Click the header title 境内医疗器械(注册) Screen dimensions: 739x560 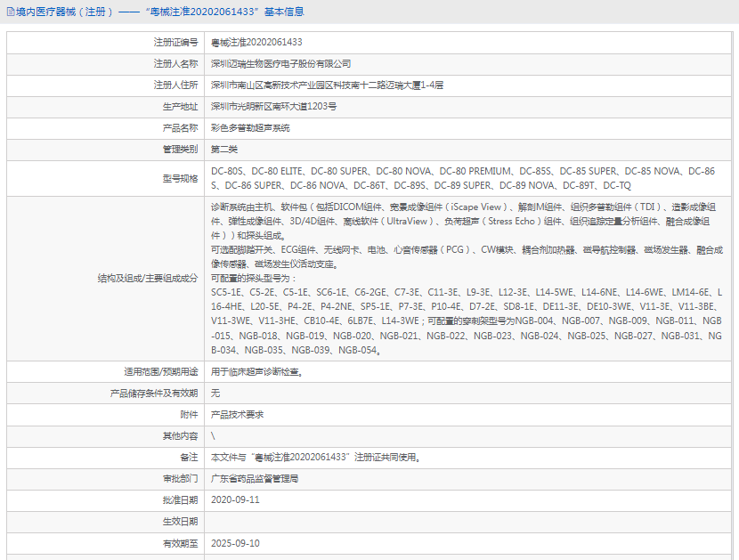pyautogui.click(x=64, y=12)
